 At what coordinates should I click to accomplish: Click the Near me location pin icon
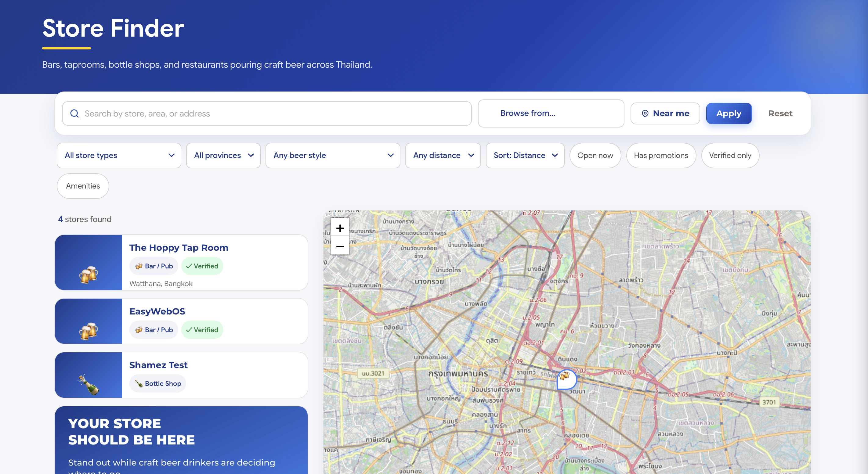click(645, 113)
